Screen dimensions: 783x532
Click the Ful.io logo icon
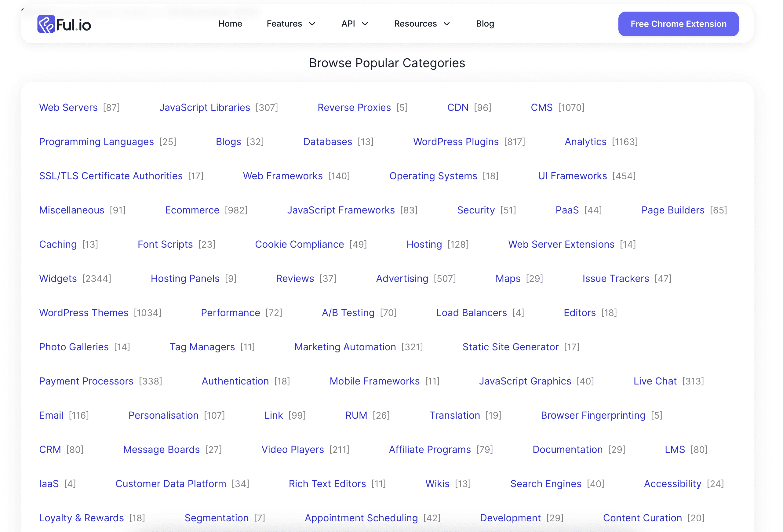46,24
